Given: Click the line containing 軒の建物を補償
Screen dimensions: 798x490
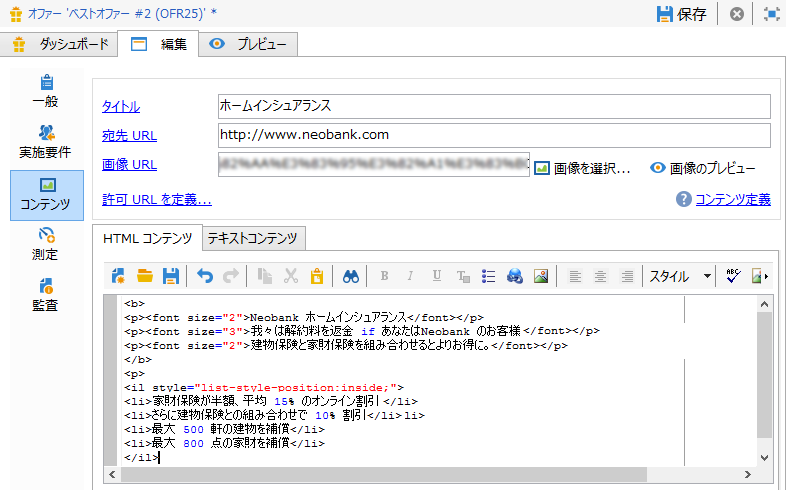Looking at the screenshot, I should (x=224, y=429).
